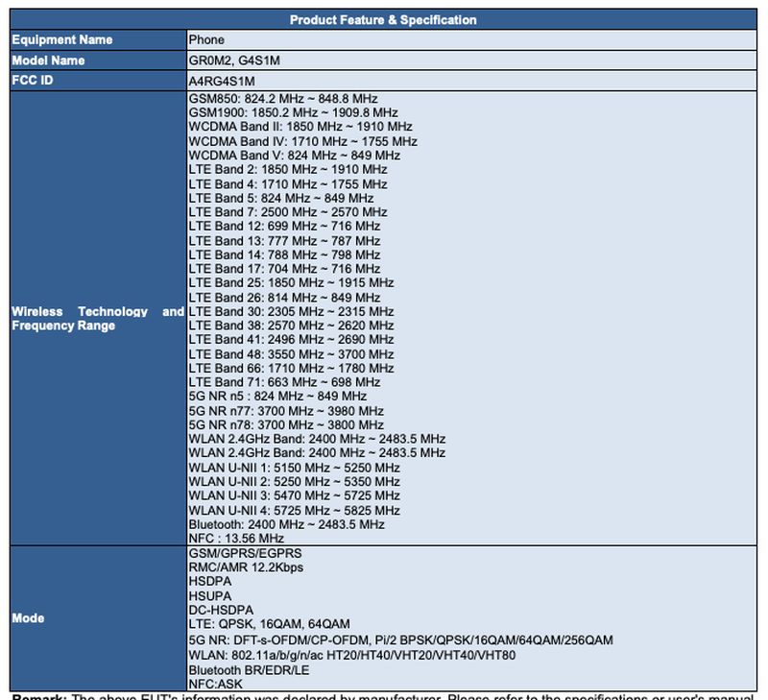Viewport: 768px width, 700px height.
Task: Select the LTE Band 30 line
Action: 292,311
